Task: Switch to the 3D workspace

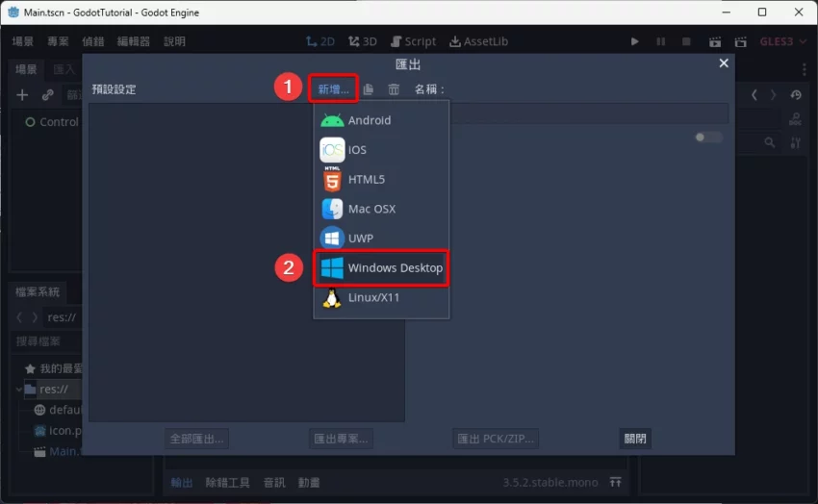Action: [x=363, y=41]
